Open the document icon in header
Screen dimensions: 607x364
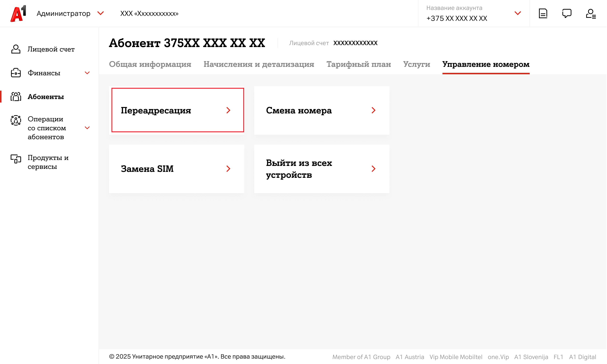(x=543, y=14)
